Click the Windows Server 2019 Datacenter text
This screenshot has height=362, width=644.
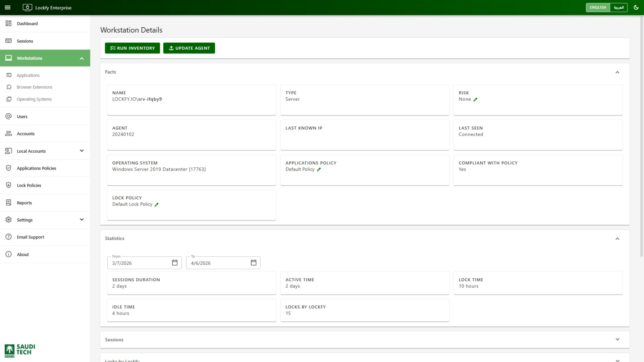pyautogui.click(x=159, y=169)
